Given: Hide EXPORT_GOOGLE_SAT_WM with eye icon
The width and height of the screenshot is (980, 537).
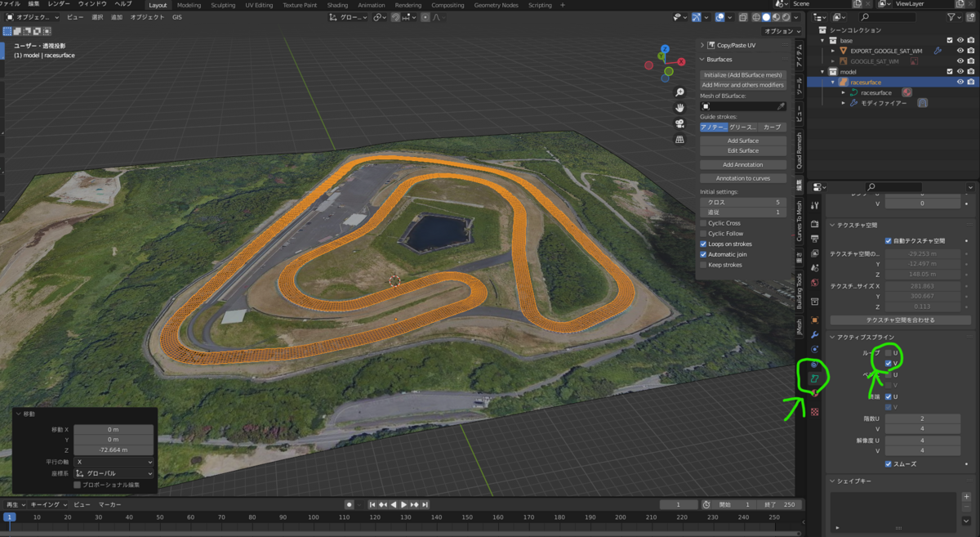Looking at the screenshot, I should [960, 51].
